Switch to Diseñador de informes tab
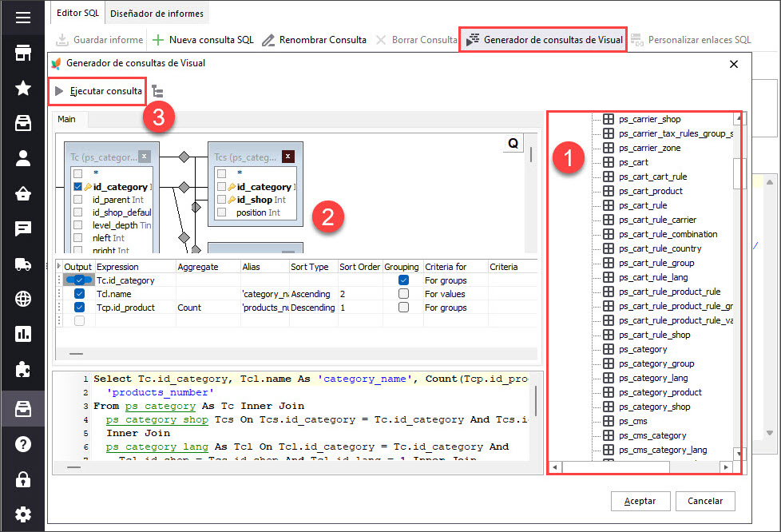 157,14
